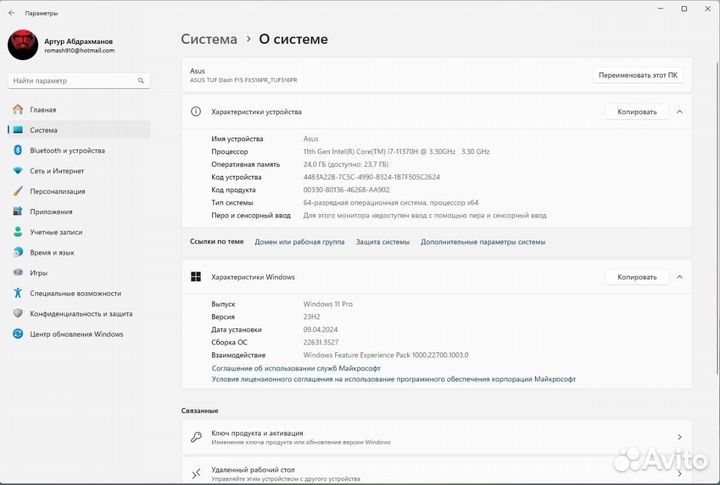This screenshot has height=485, width=720.
Task: Click the Центр обновления Windows update icon
Action: click(x=18, y=334)
